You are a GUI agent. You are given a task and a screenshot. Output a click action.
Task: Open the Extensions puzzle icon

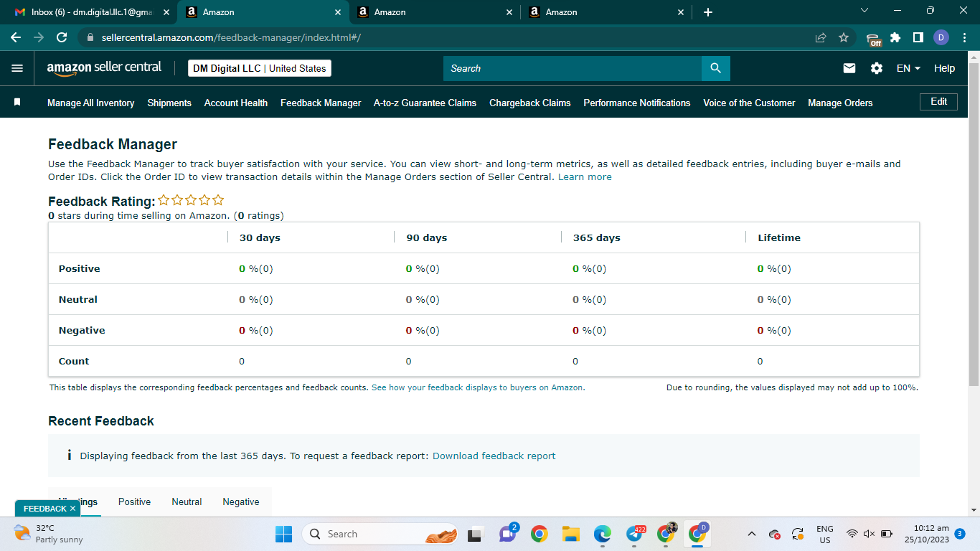click(x=895, y=37)
